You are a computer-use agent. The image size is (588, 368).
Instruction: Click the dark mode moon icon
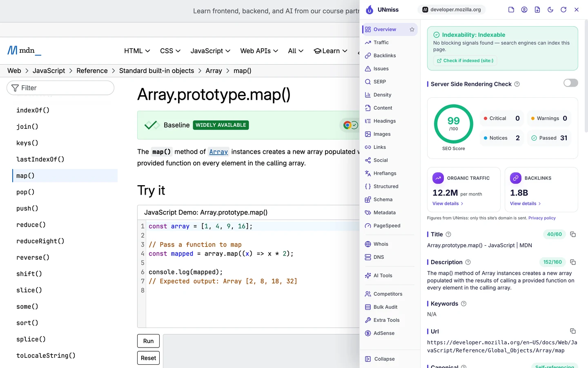click(550, 10)
